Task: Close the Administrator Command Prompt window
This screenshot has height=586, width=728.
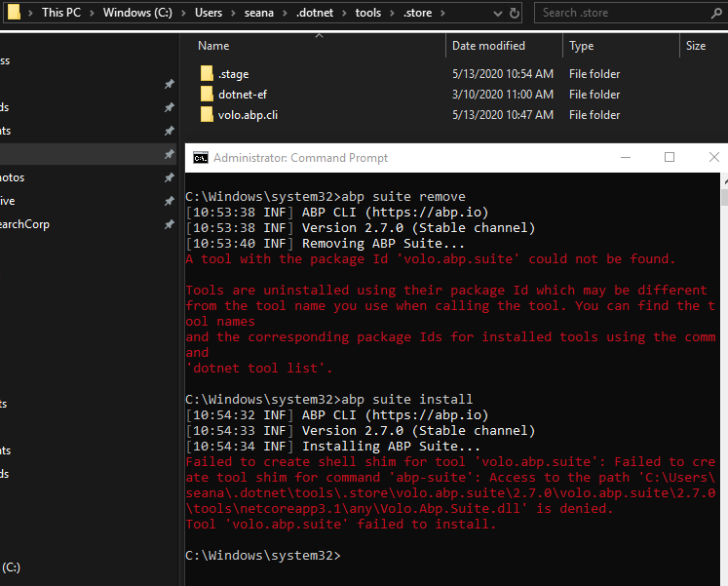Action: click(x=713, y=158)
